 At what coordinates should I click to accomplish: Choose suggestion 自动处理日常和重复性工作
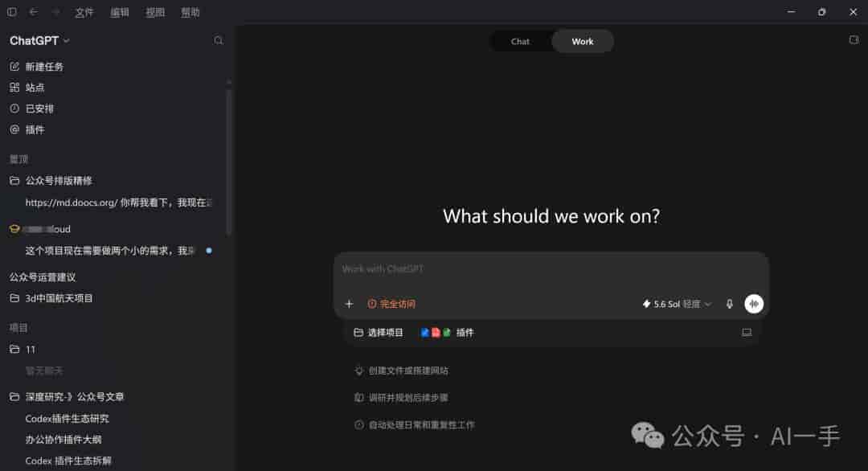415,425
